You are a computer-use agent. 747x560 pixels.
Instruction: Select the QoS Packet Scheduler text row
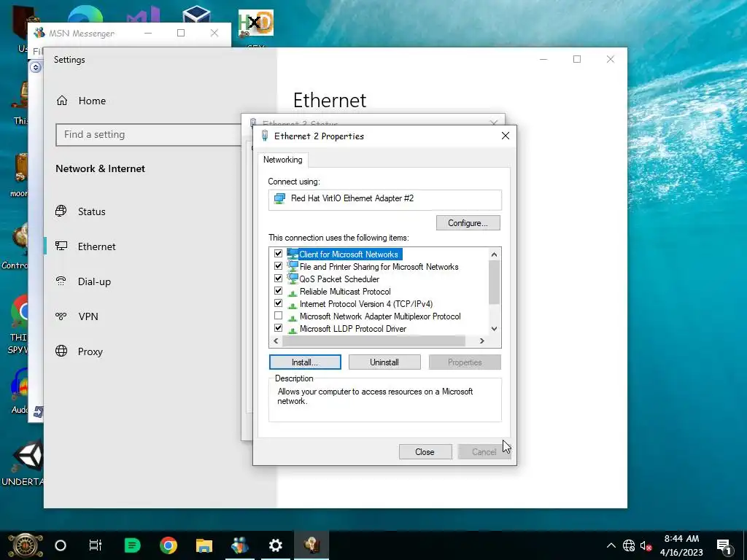coord(339,279)
